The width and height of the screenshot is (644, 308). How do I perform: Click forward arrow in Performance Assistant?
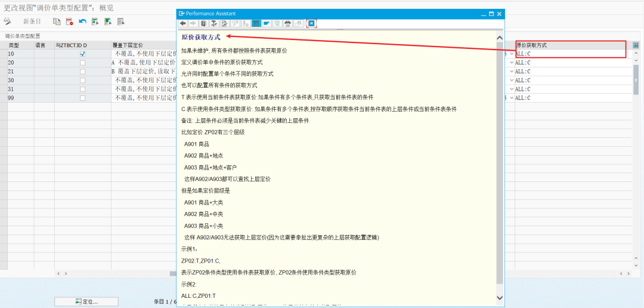(193, 23)
